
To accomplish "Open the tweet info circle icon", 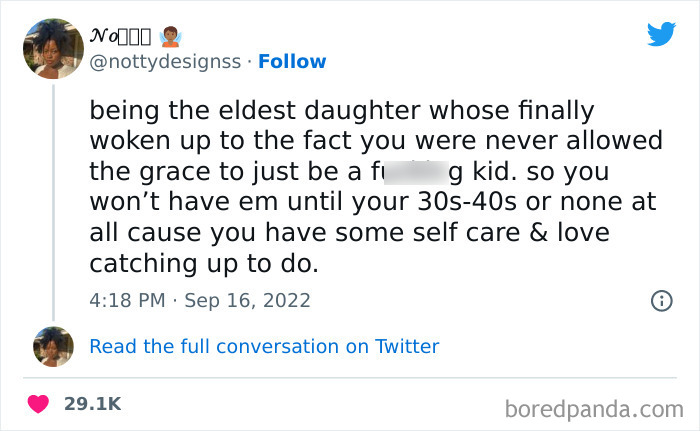I will [661, 300].
